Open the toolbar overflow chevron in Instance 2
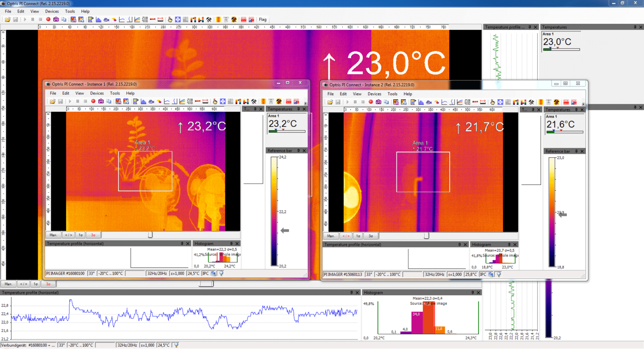Viewport: 644px width, 349px height. 583,104
